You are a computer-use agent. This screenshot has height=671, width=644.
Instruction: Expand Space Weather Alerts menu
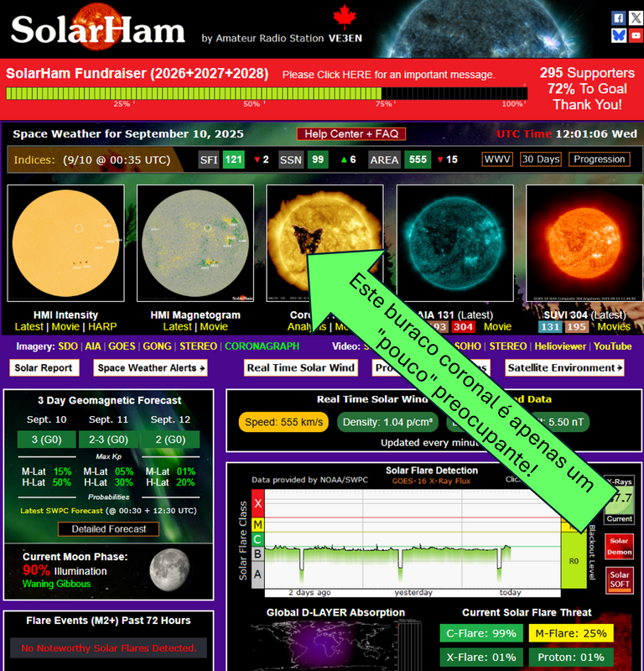point(151,367)
